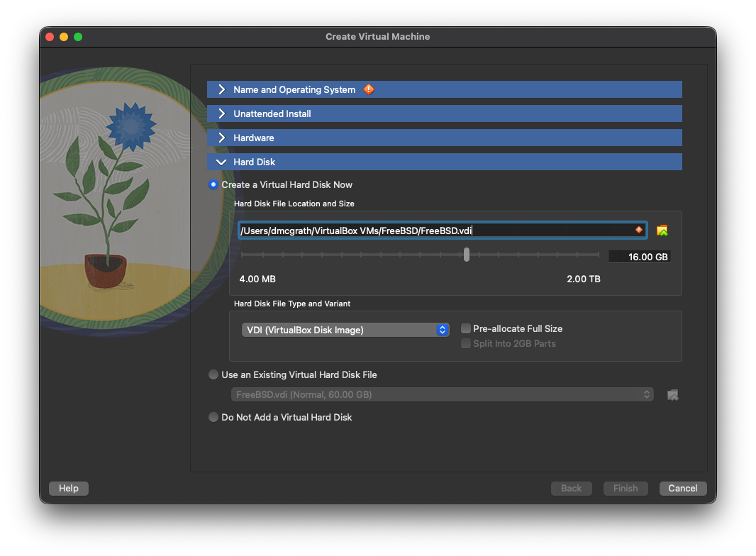Click the greyed folder icon for existing disk file
756x556 pixels.
tap(672, 395)
